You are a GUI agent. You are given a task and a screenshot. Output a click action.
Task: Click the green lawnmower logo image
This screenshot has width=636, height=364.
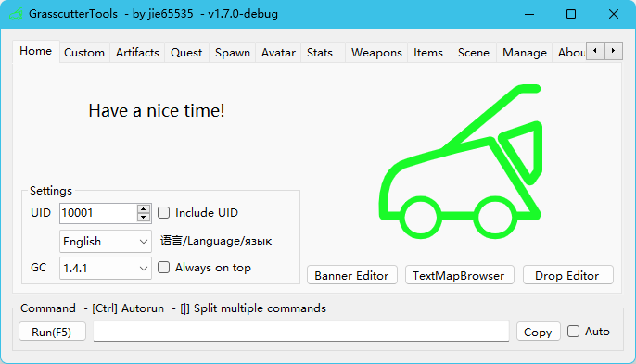[461, 161]
